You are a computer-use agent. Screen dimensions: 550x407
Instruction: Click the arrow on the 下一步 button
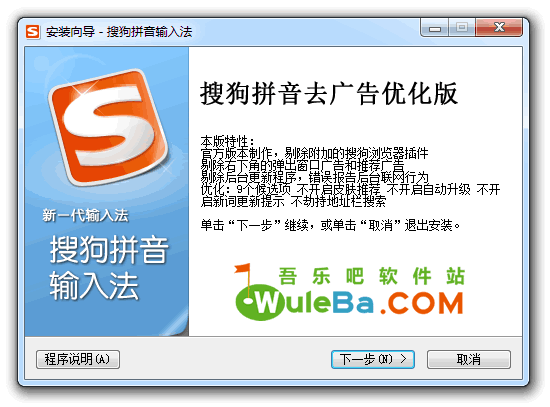point(403,359)
